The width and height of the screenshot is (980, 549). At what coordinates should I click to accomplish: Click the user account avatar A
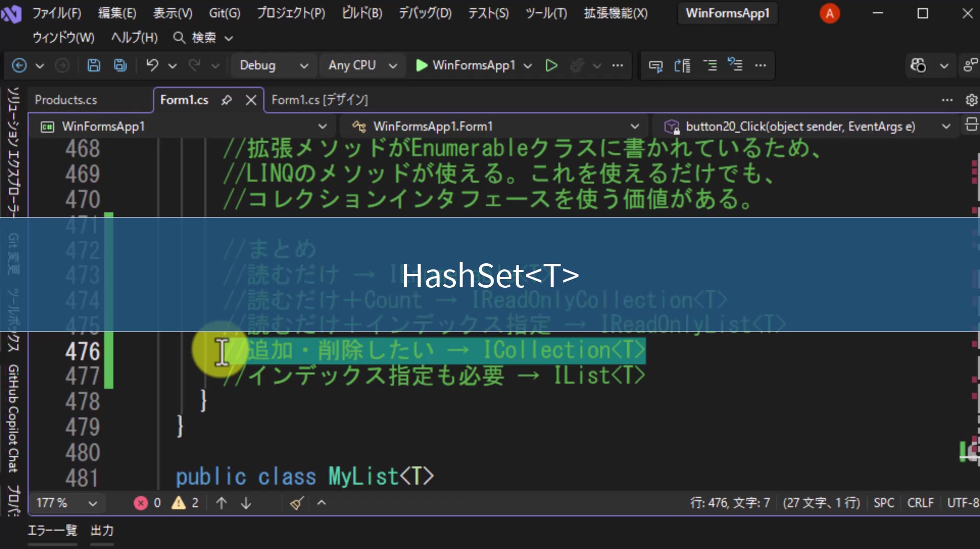(829, 13)
